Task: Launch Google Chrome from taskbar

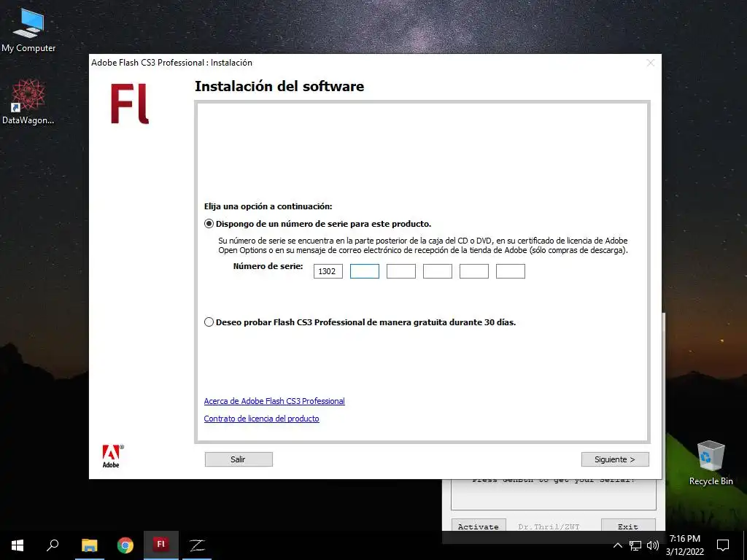Action: pyautogui.click(x=125, y=545)
